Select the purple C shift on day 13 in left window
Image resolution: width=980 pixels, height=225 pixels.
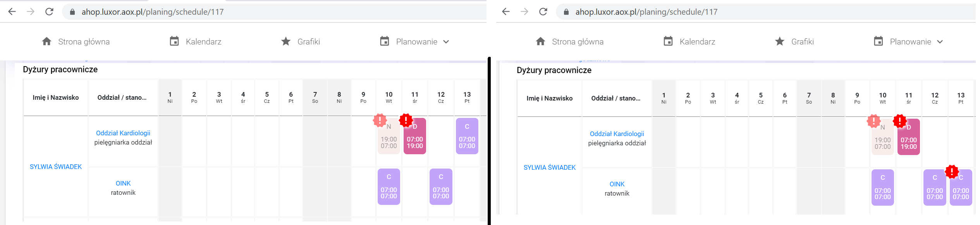tap(467, 137)
